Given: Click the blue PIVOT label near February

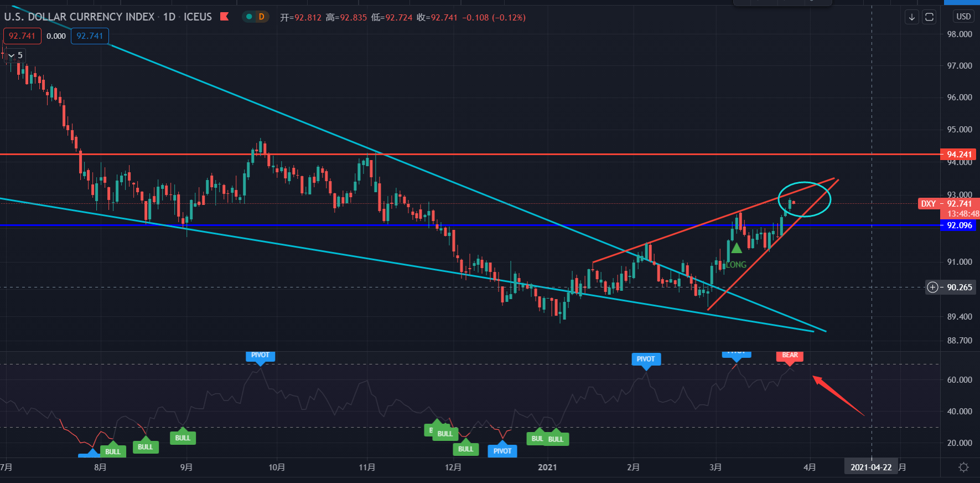Looking at the screenshot, I should 646,361.
